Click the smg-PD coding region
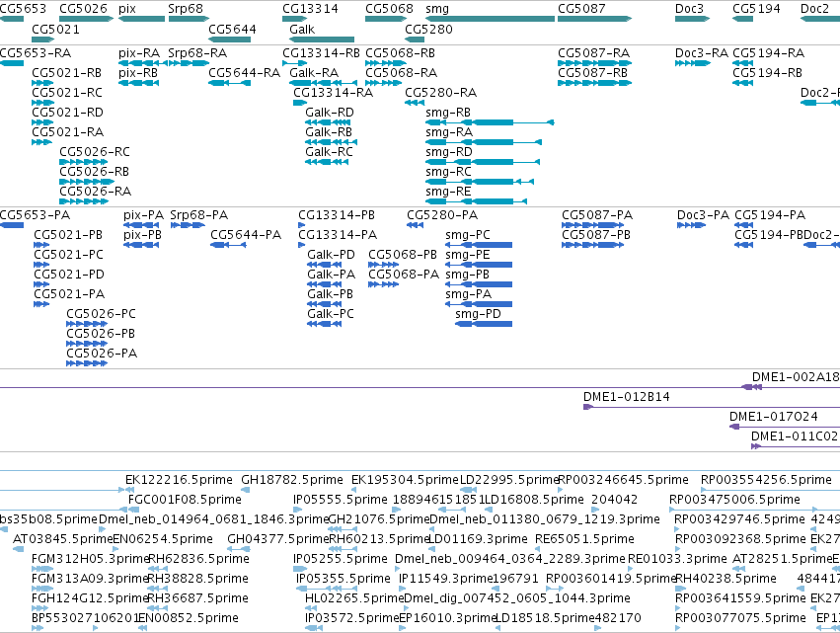The image size is (840, 633). pyautogui.click(x=484, y=324)
